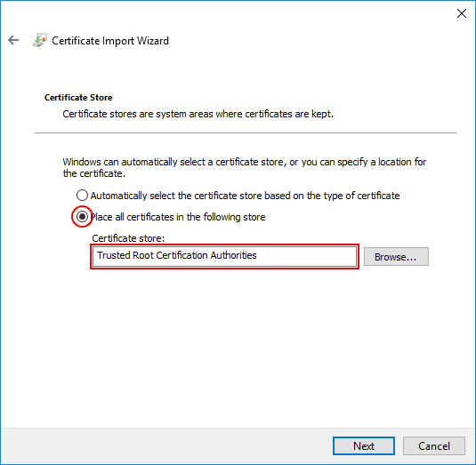The width and height of the screenshot is (476, 465).
Task: Click the 'Certificate store:' label
Action: (x=128, y=238)
